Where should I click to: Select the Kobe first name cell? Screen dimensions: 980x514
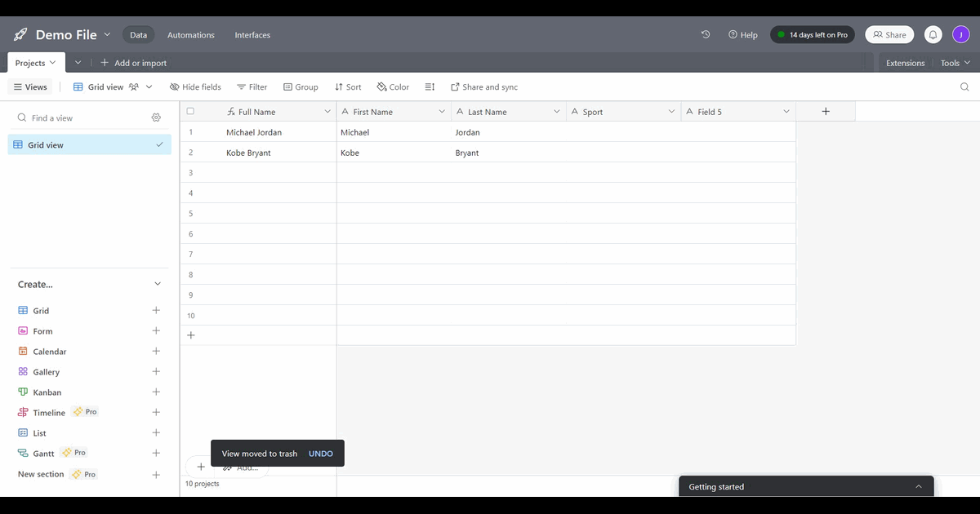coord(394,153)
